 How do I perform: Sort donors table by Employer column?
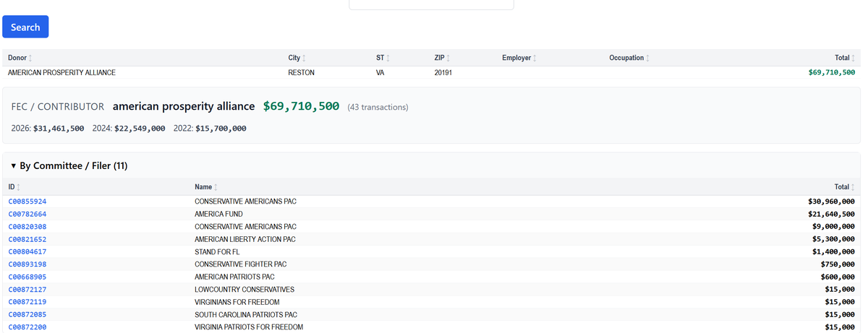[x=519, y=58]
